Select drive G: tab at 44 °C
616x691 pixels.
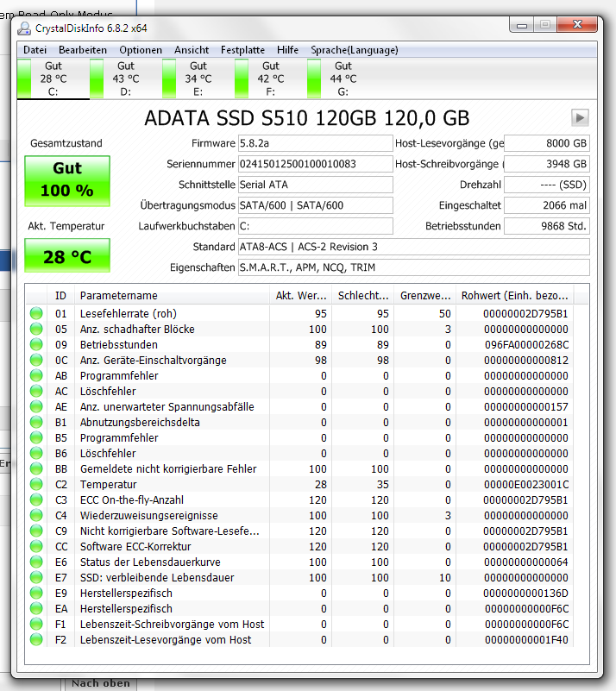[x=343, y=79]
